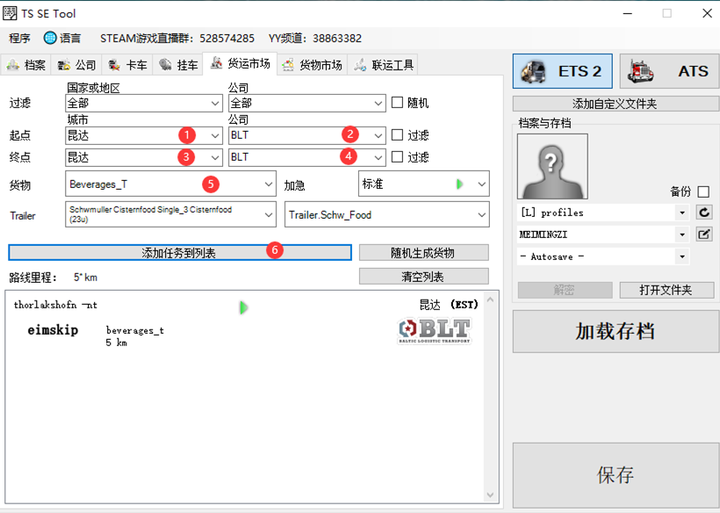Click the 添加任务到列表 add job button
720x513 pixels.
180,253
